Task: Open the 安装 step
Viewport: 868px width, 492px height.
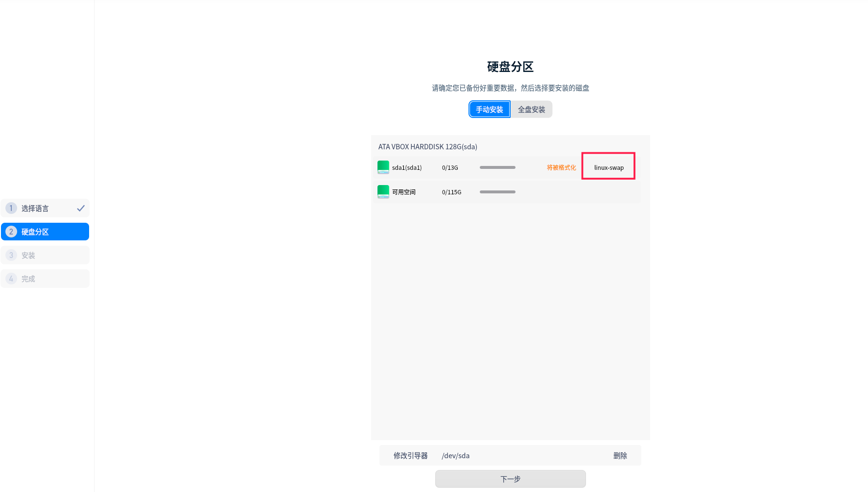Action: [45, 255]
